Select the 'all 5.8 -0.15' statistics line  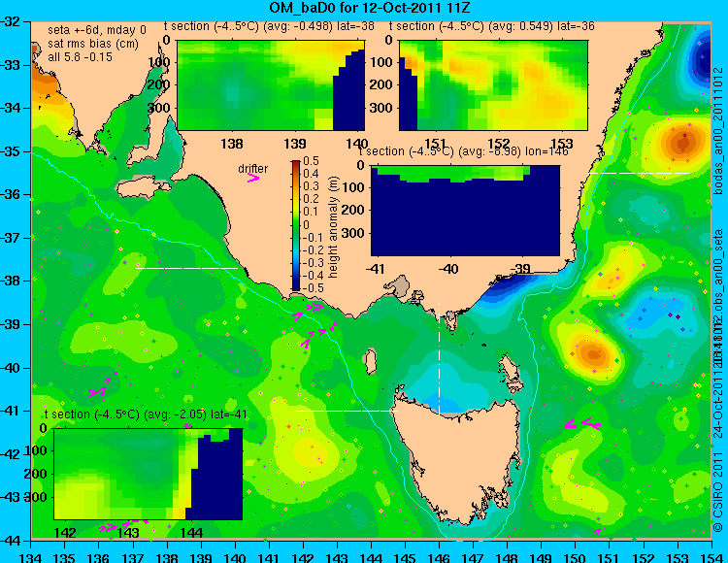pyautogui.click(x=80, y=57)
